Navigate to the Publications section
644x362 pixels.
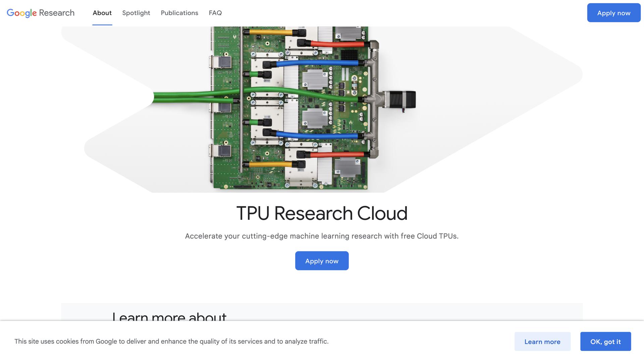[179, 13]
